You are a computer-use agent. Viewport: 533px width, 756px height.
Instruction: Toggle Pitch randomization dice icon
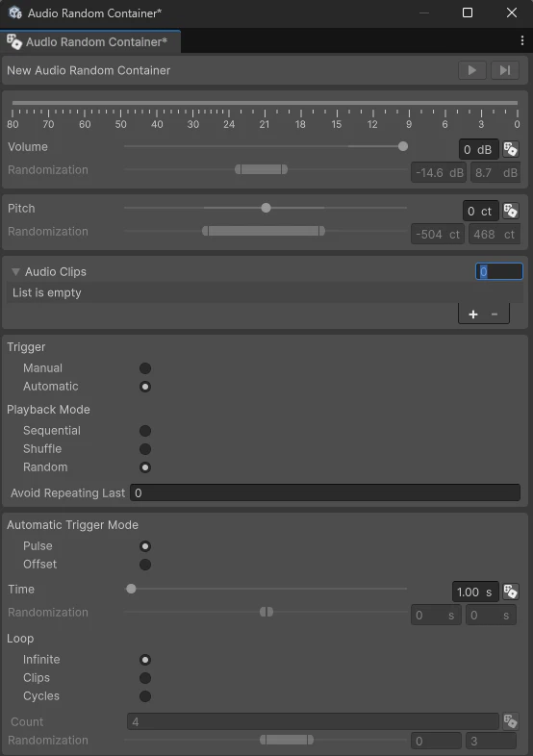pos(510,211)
